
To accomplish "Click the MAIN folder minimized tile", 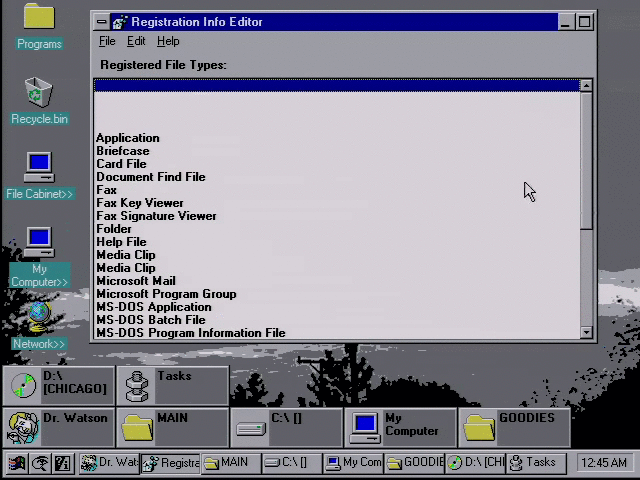I will coord(172,427).
